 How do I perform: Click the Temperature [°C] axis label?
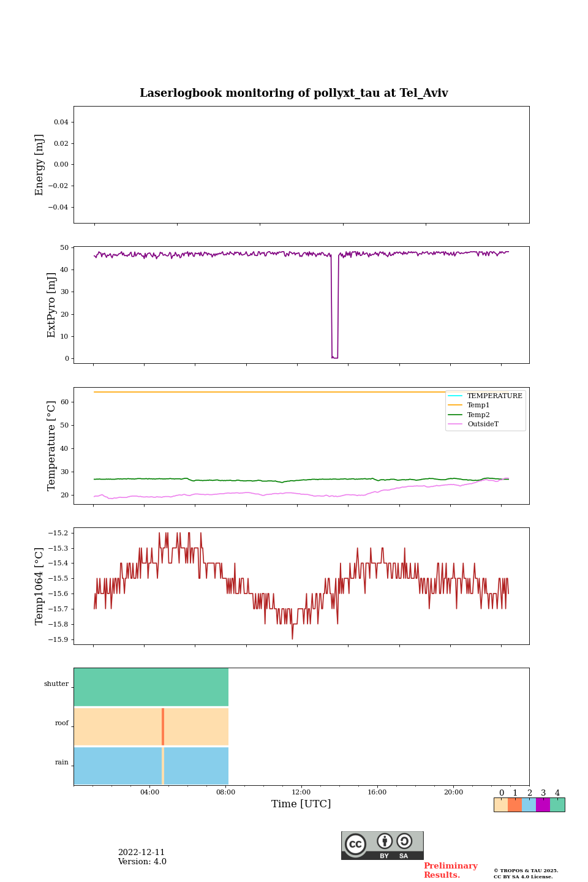coord(51,445)
